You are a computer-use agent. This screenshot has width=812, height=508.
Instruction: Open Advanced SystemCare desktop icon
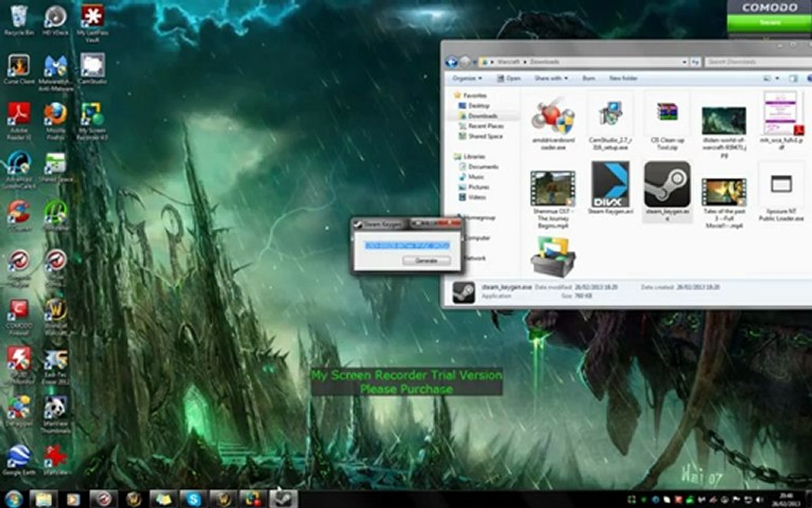pos(18,171)
